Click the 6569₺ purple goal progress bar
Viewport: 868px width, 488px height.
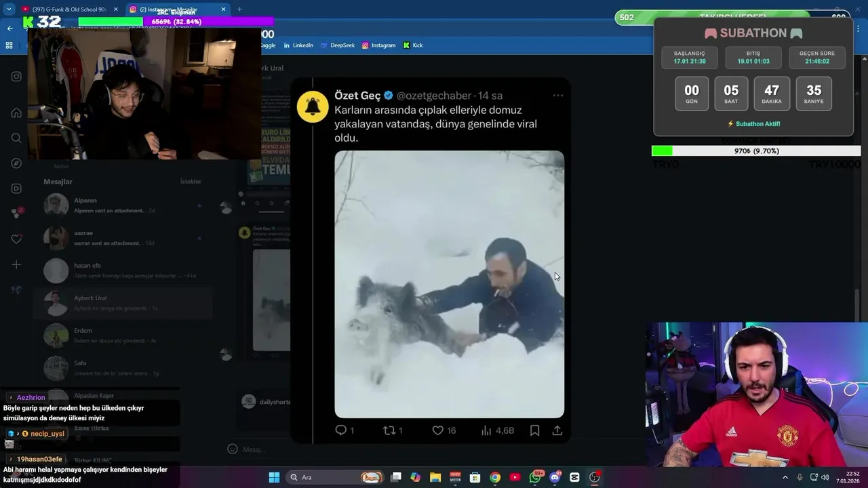point(176,22)
